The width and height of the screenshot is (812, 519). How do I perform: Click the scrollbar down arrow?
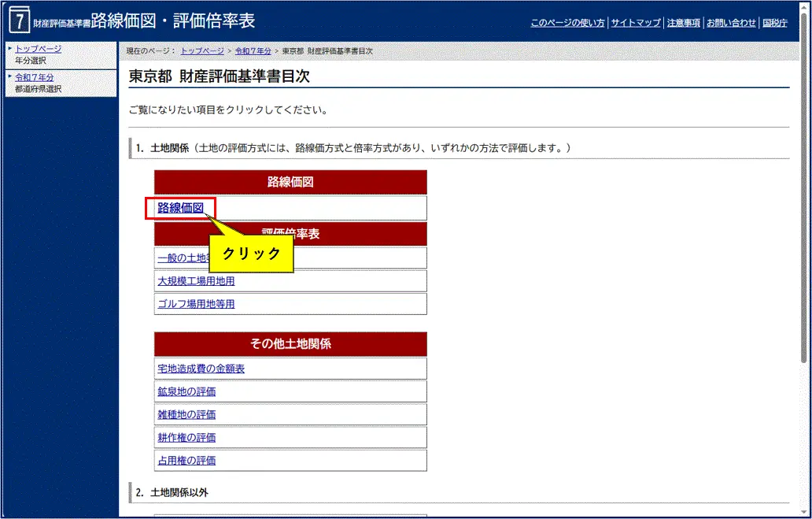point(804,511)
